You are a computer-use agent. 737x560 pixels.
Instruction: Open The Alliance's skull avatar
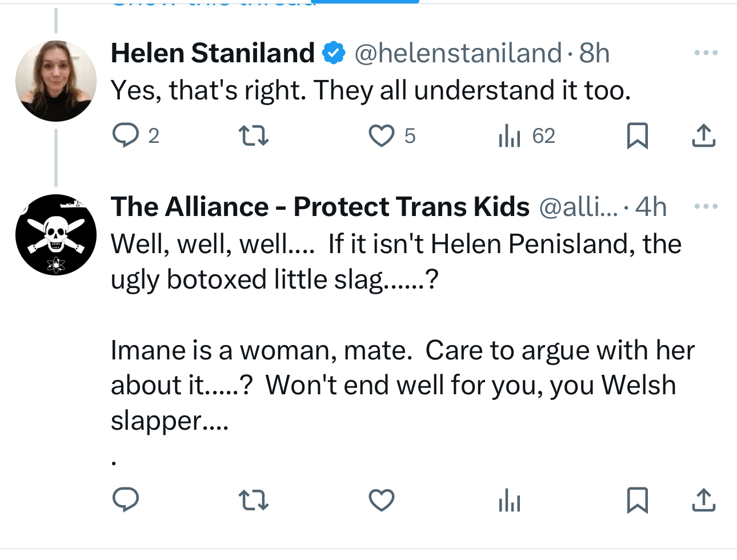pyautogui.click(x=56, y=235)
